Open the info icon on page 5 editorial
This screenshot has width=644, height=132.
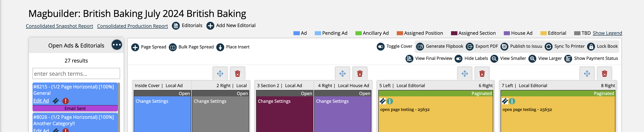[390, 101]
